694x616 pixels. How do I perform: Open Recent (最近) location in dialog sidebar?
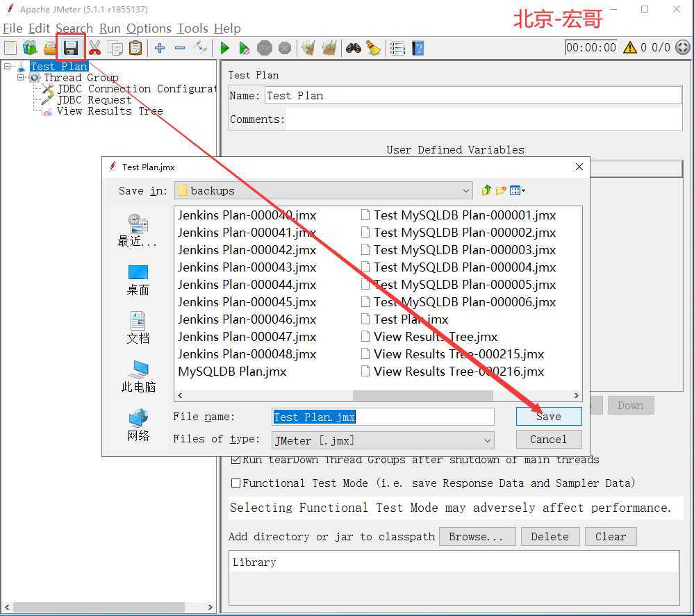[x=138, y=230]
